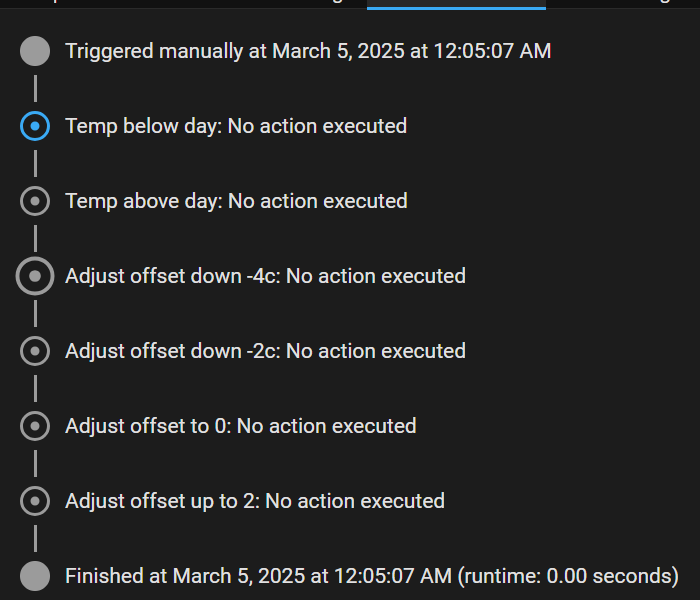Click the Finished at runtime summary text
The width and height of the screenshot is (700, 600).
click(372, 576)
